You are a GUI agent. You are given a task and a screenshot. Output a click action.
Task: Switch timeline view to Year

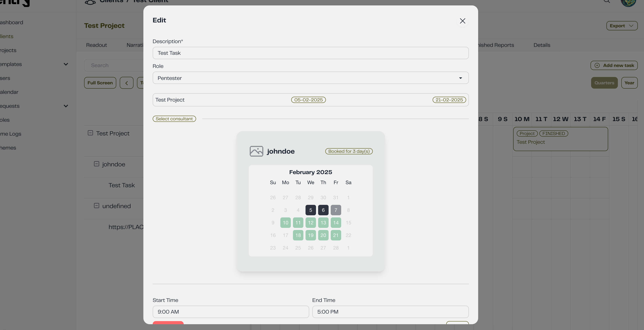click(x=629, y=83)
